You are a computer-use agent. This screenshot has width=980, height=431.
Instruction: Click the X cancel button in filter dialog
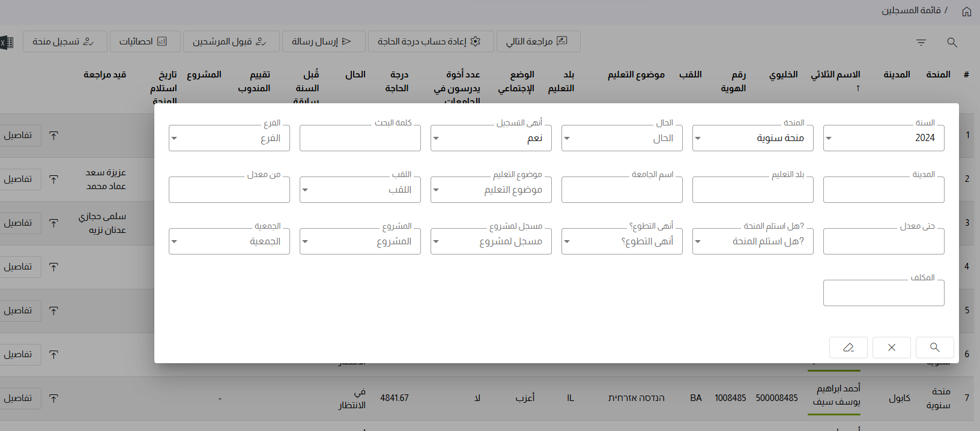click(x=891, y=348)
